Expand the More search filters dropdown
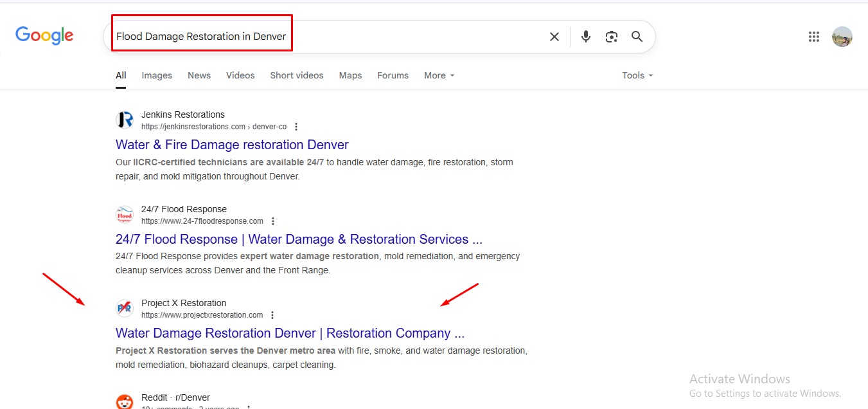This screenshot has height=409, width=868. 439,75
